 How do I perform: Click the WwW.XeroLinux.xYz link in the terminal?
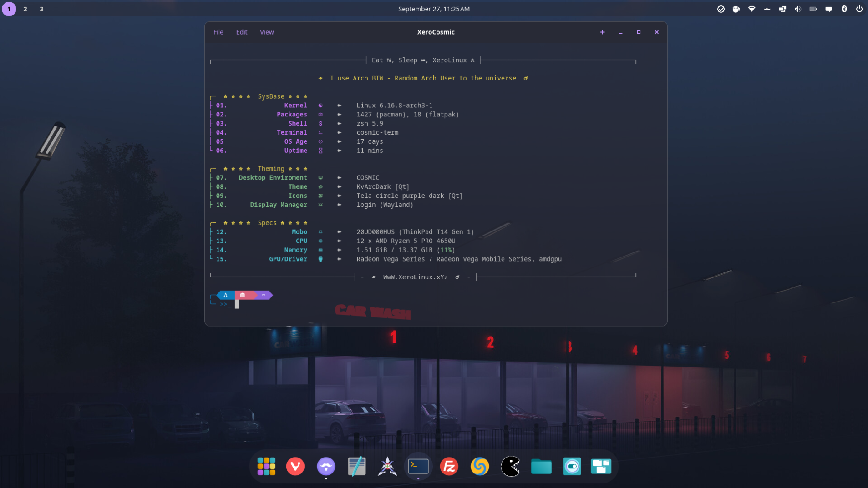(415, 277)
